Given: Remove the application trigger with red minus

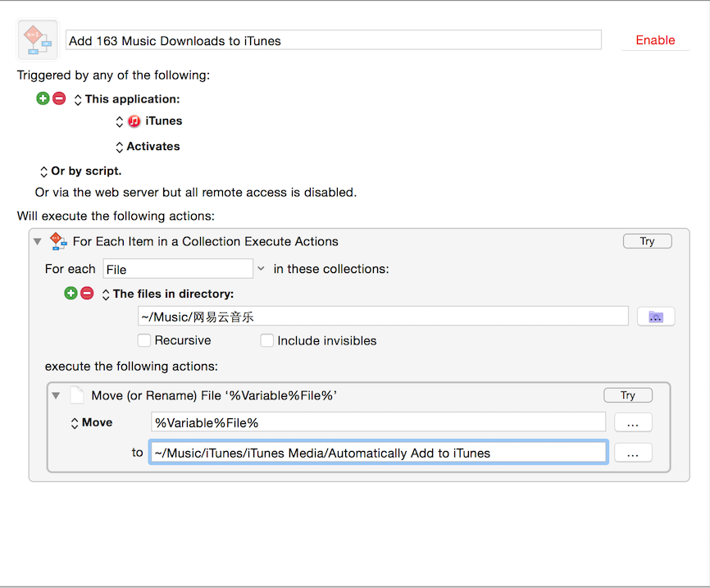Looking at the screenshot, I should (59, 98).
